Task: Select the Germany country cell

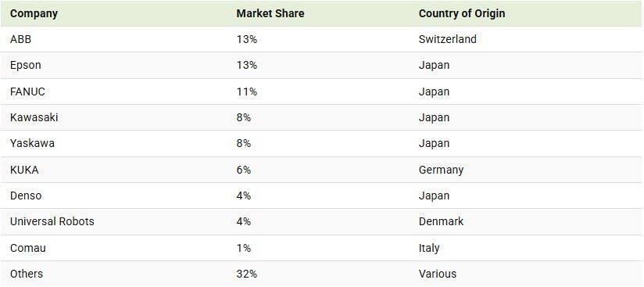Action: (441, 170)
